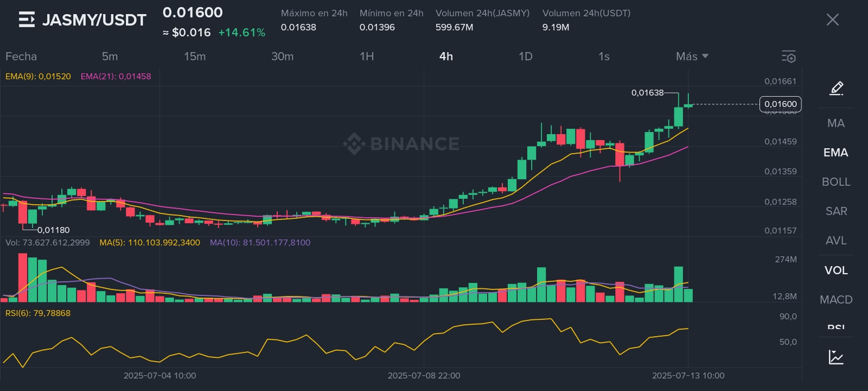Toggle the BOLL indicator

point(836,182)
